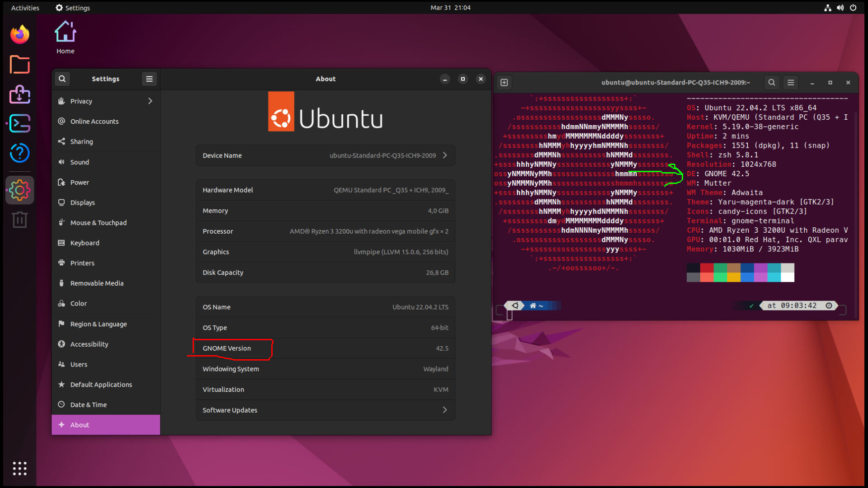Screen dimensions: 868x488
Task: Open the Help dock icon
Action: tap(19, 153)
